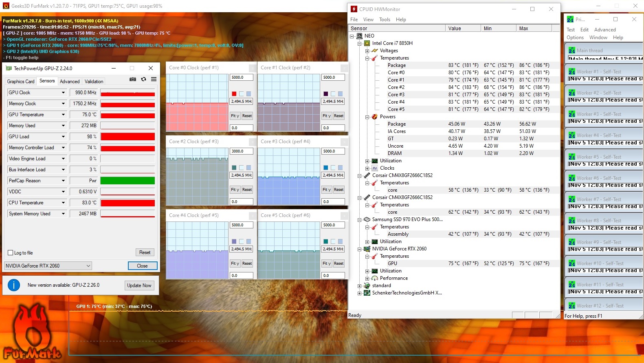
Task: Collapse the Powers node in HWMonitor
Action: 367,117
